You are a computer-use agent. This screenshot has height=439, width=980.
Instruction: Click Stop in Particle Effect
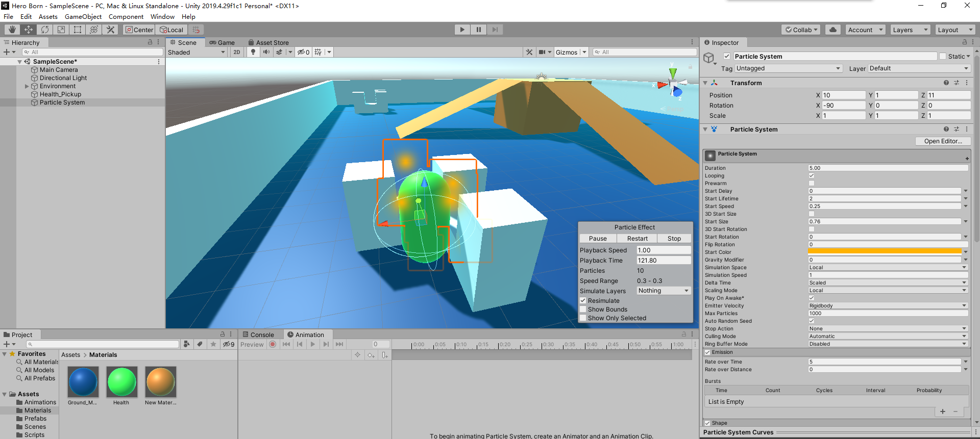coord(674,238)
